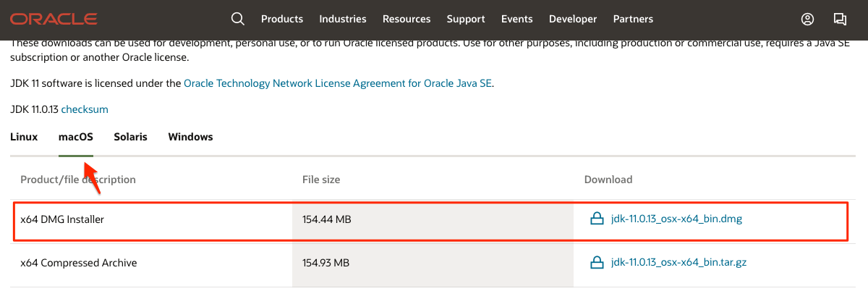Open the Partners menu
The width and height of the screenshot is (868, 299).
[x=633, y=19]
